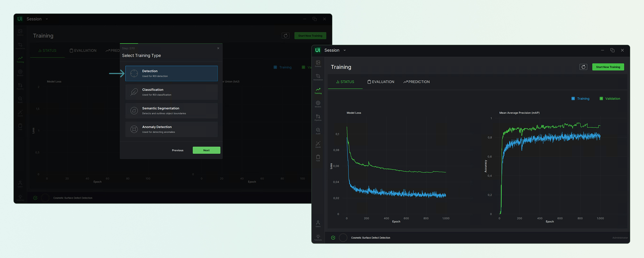Open Task in the right window sidebar
This screenshot has height=258, width=644.
point(318,158)
